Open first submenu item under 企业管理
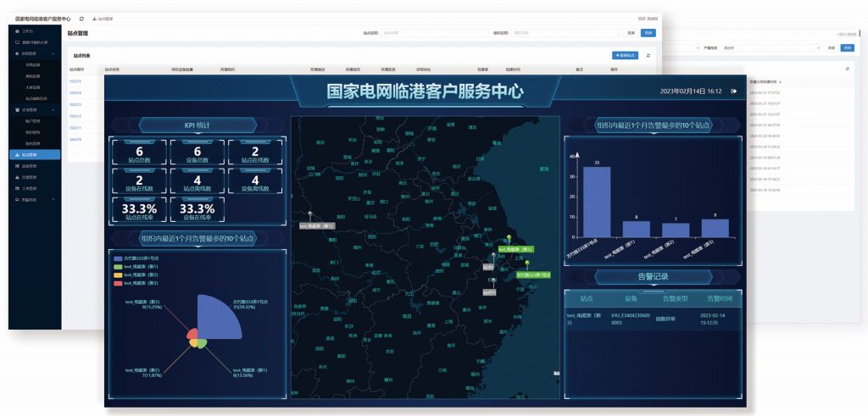 tap(33, 120)
